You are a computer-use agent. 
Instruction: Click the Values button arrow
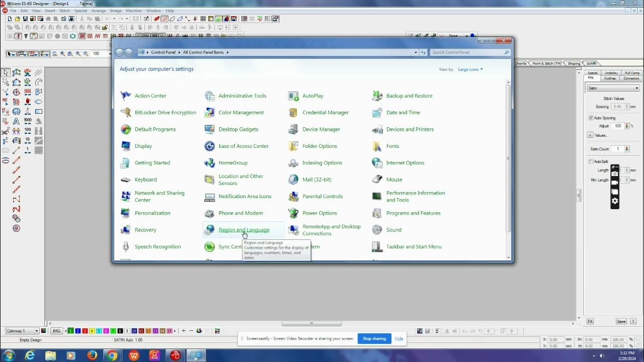pos(591,135)
